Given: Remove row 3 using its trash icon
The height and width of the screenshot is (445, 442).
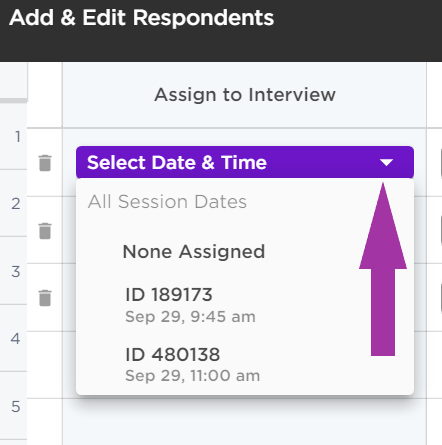Looking at the screenshot, I should (45, 298).
